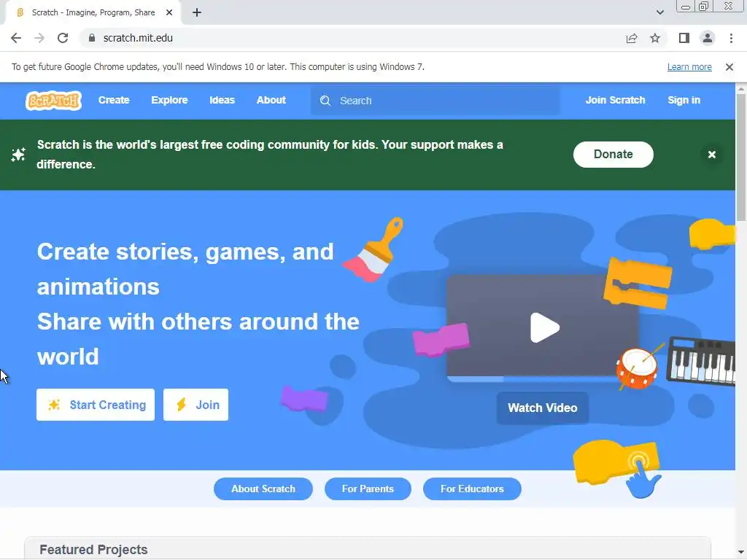Viewport: 747px width, 560px height.
Task: Click the Scratch logo in the navigation bar
Action: coord(53,101)
